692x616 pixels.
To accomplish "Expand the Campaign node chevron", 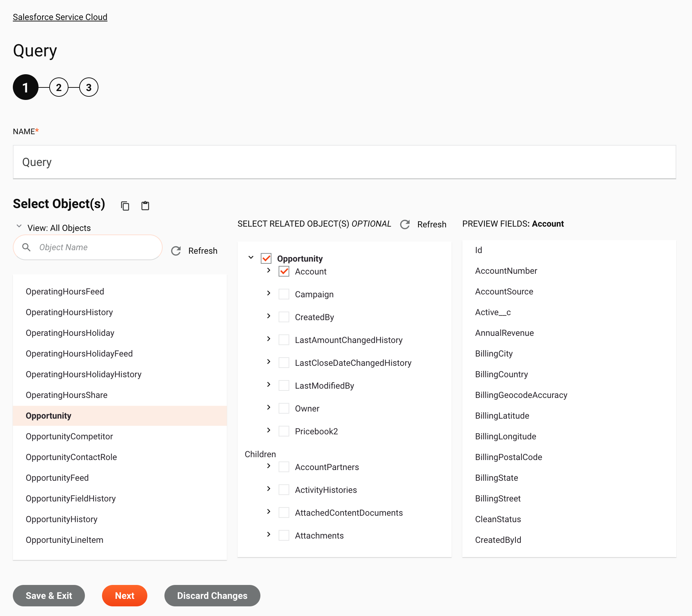I will (x=269, y=293).
